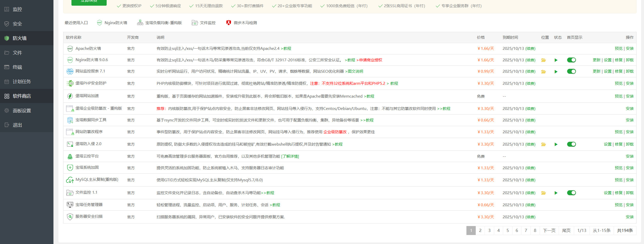
Task: Click the 宝塔负载均衡-重构版 shortcut icon
Action: (x=140, y=23)
